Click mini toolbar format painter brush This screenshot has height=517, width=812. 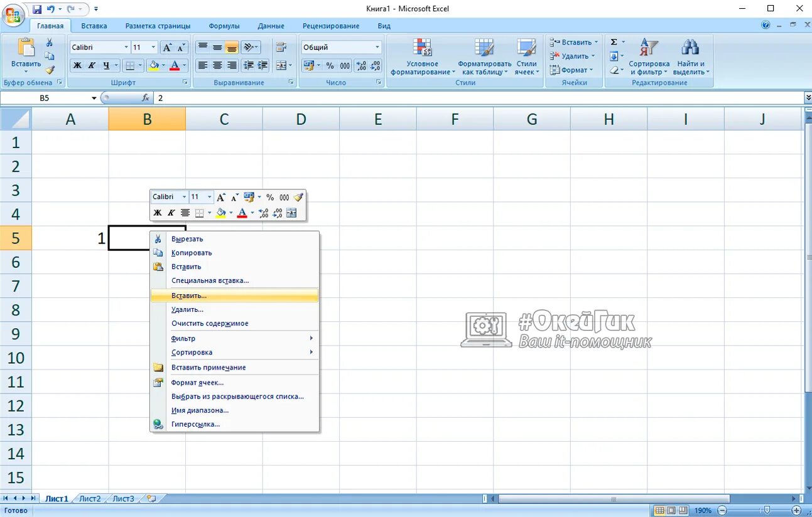tap(298, 197)
